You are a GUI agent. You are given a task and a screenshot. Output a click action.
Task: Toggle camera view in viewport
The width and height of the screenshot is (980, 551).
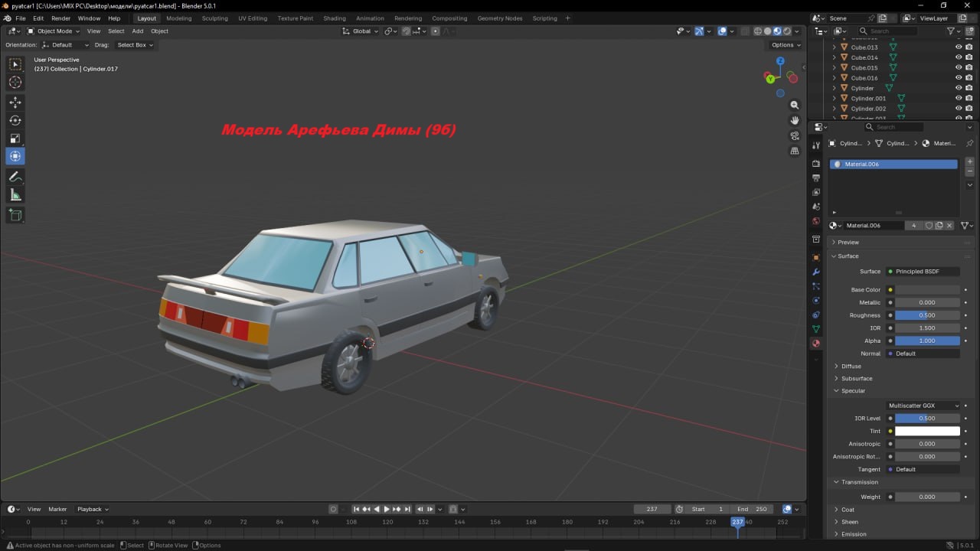tap(795, 135)
